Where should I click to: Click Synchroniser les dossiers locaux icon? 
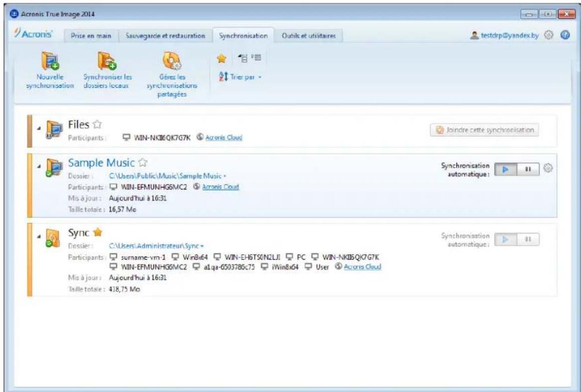[107, 61]
